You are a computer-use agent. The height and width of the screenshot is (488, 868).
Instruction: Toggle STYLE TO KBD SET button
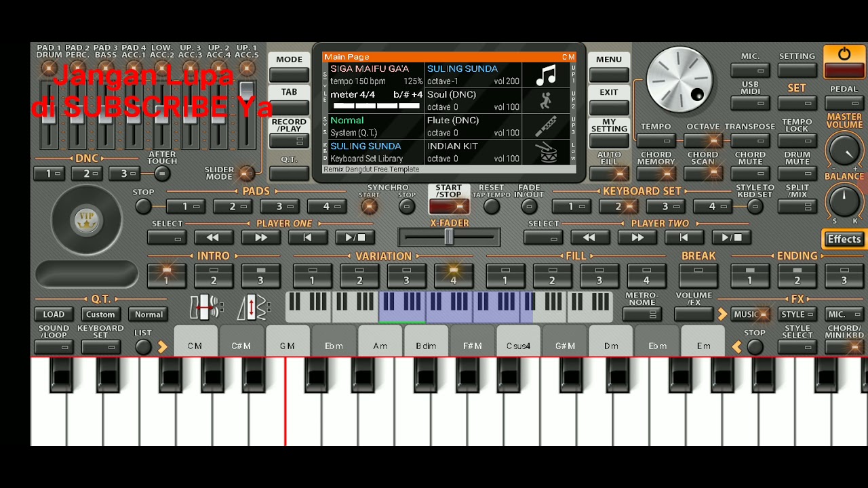755,207
